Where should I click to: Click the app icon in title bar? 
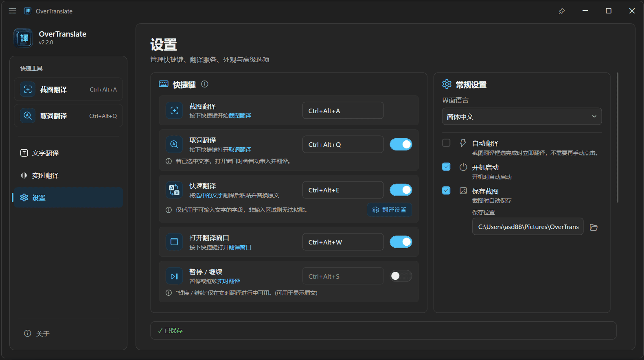[28, 11]
